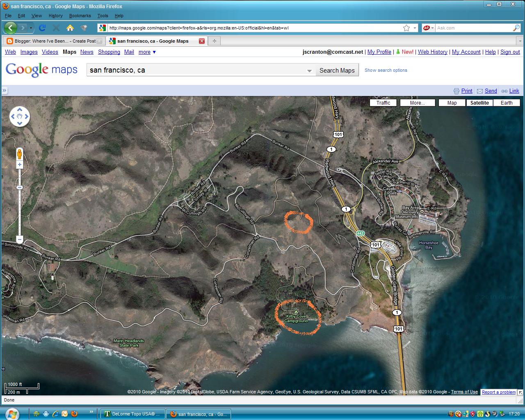Pan the map right with arrow control
The image size is (525, 420).
(x=27, y=116)
